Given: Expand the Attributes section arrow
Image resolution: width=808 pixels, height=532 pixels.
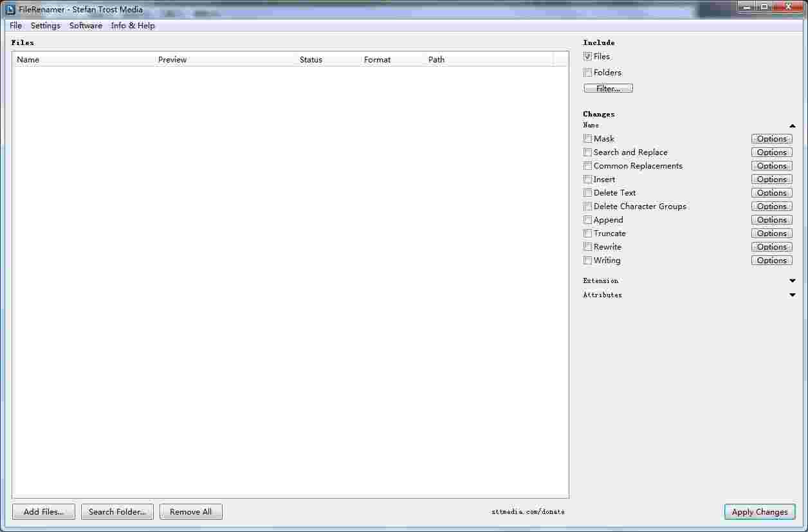Looking at the screenshot, I should pyautogui.click(x=792, y=295).
